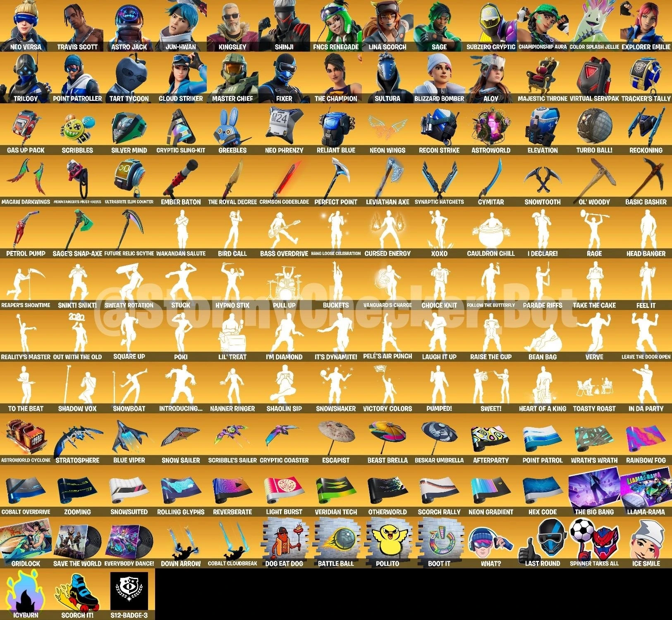The image size is (672, 620).
Task: Select the Icyburn flame emoticon
Action: 26,594
